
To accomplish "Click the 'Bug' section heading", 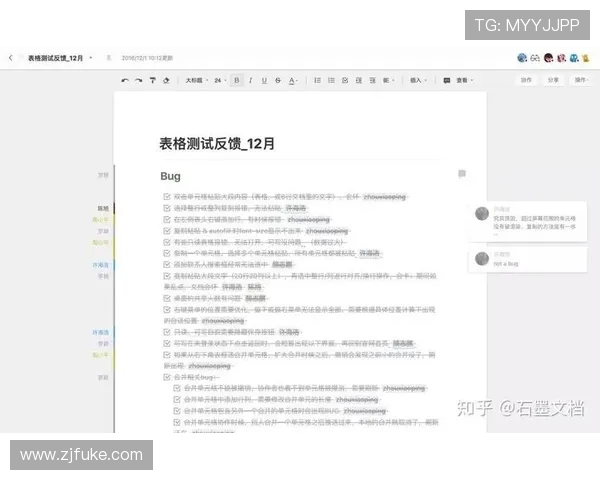I will [170, 176].
